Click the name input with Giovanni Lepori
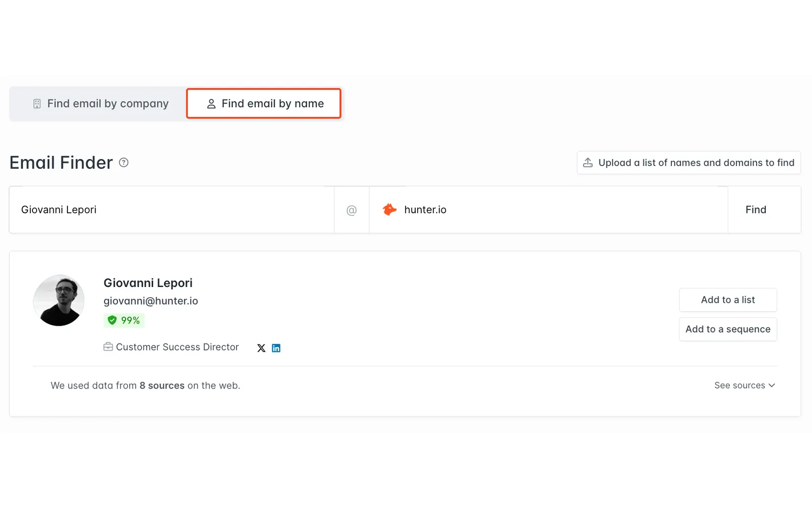 [x=172, y=210]
